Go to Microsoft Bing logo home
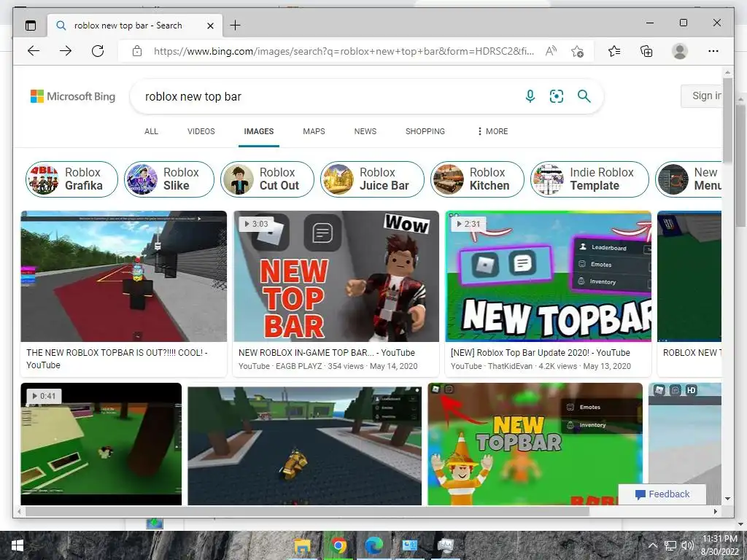 coord(73,96)
